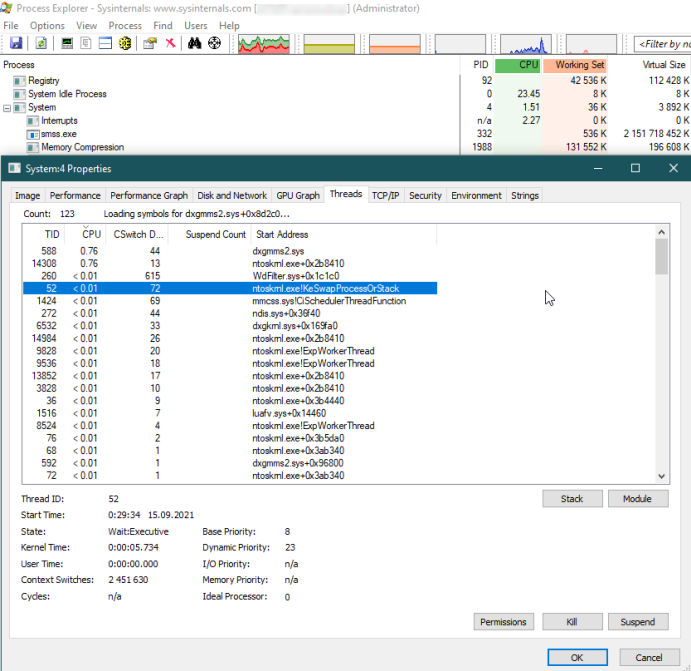Screen dimensions: 691x671
Task: Click scroll up arrow of thread list
Action: pyautogui.click(x=661, y=232)
